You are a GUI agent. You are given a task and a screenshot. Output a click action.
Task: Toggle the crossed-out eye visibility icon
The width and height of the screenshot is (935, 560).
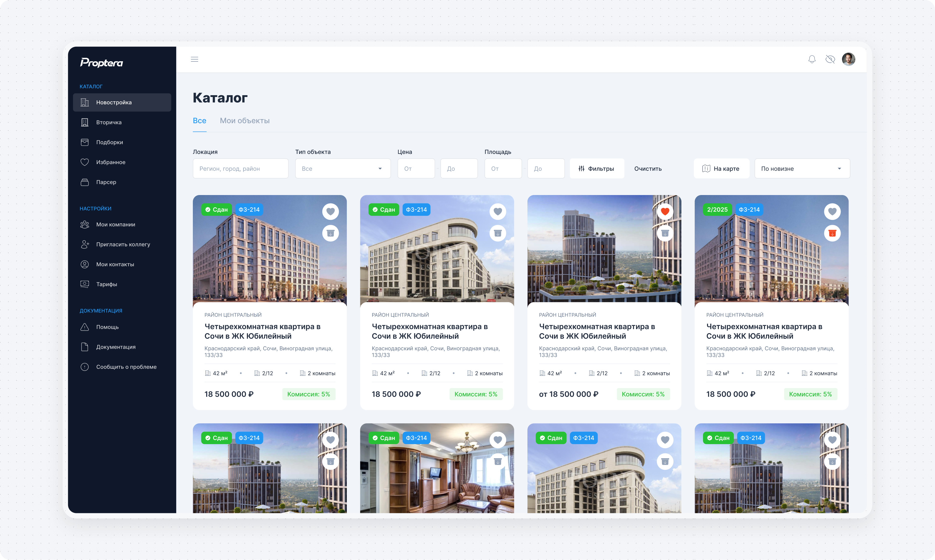[830, 59]
